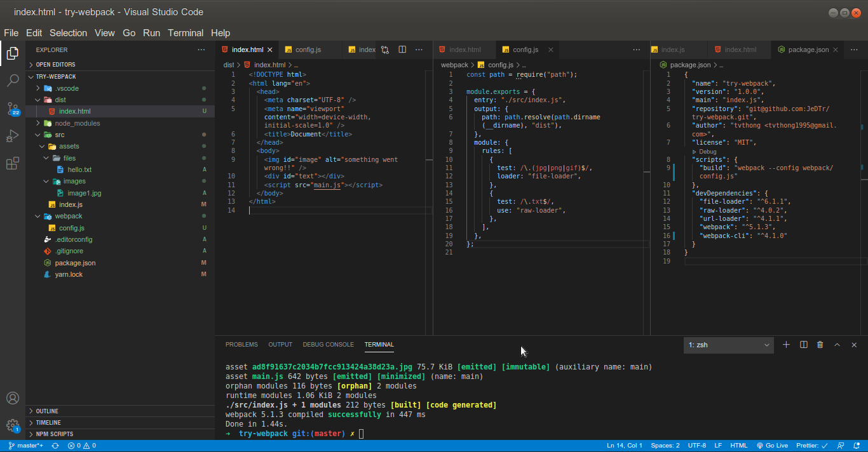
Task: Maximize the panel with the up chevron
Action: click(x=837, y=345)
